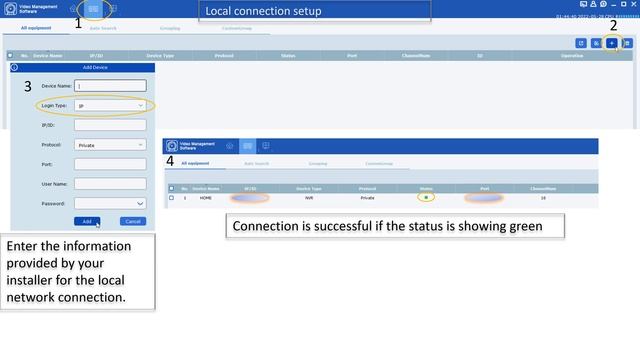The image size is (640, 360).
Task: Open the fourth tab right of Grouping, lower window
Action: [x=379, y=164]
